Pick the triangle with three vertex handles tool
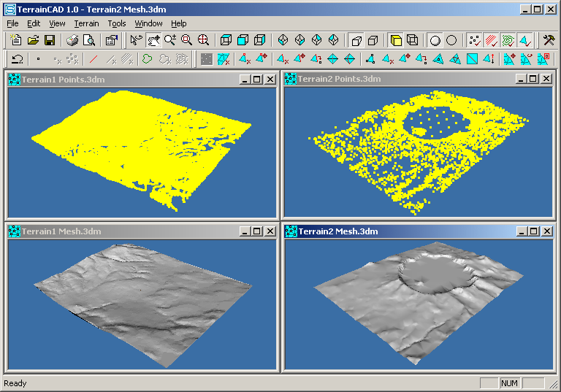Image resolution: width=561 pixels, height=392 pixels. point(370,58)
